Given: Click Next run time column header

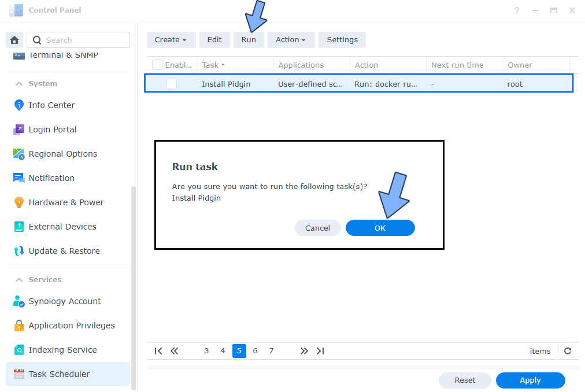Looking at the screenshot, I should point(465,65).
